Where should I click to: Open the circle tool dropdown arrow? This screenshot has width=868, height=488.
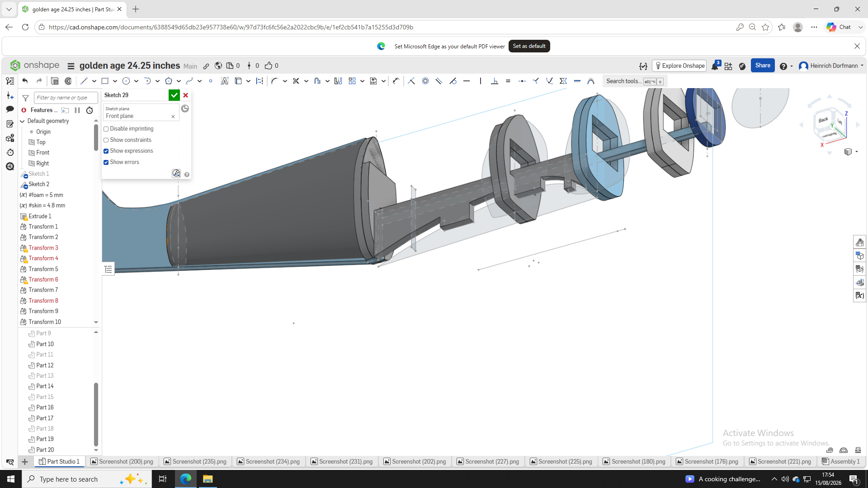[x=136, y=81]
